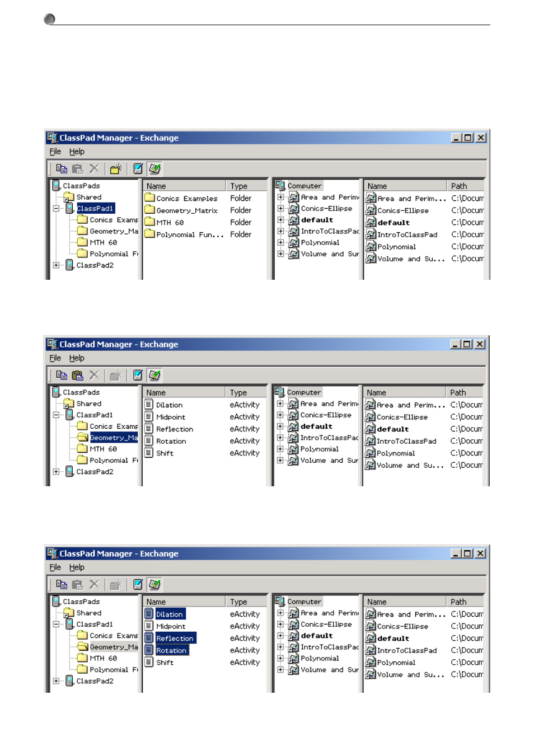Click the Path column header in the middle window
This screenshot has width=534, height=756.
(465, 392)
